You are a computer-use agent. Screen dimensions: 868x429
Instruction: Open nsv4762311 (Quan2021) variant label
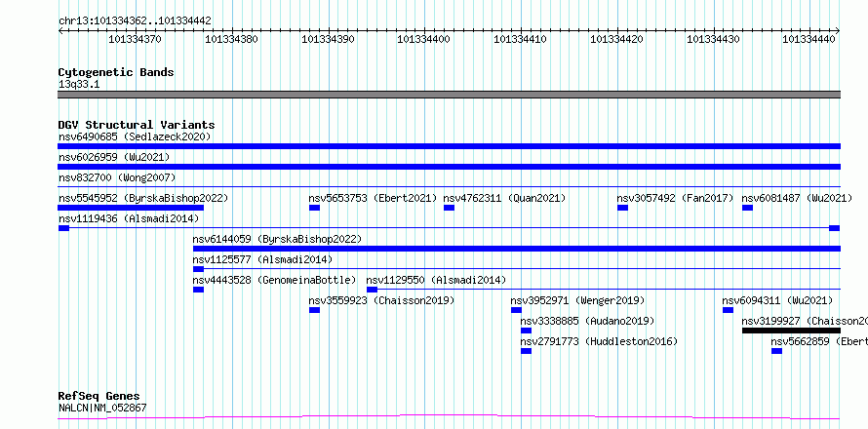tap(504, 198)
